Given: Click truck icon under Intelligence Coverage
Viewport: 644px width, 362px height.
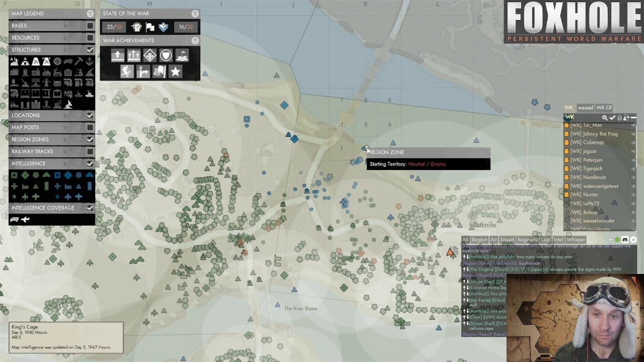Looking at the screenshot, I should click(14, 219).
